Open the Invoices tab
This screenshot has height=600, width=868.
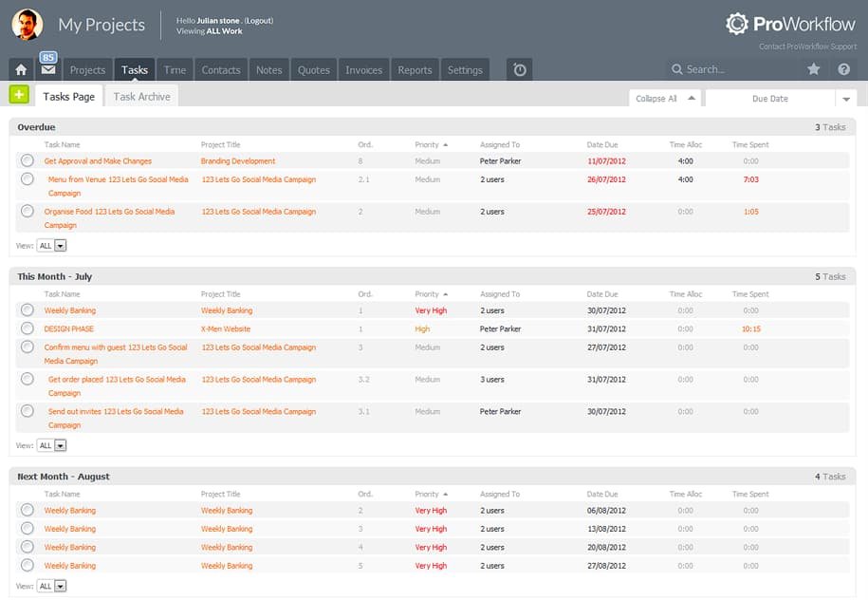[x=363, y=70]
